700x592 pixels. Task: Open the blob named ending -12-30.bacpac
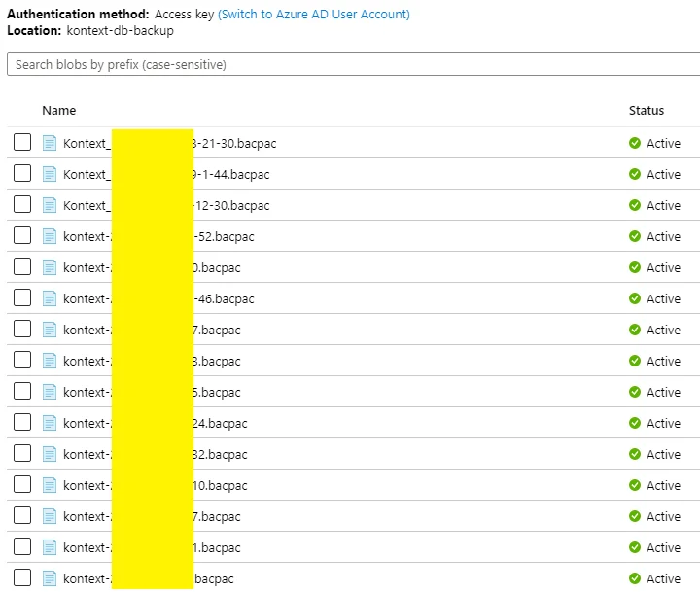[234, 205]
